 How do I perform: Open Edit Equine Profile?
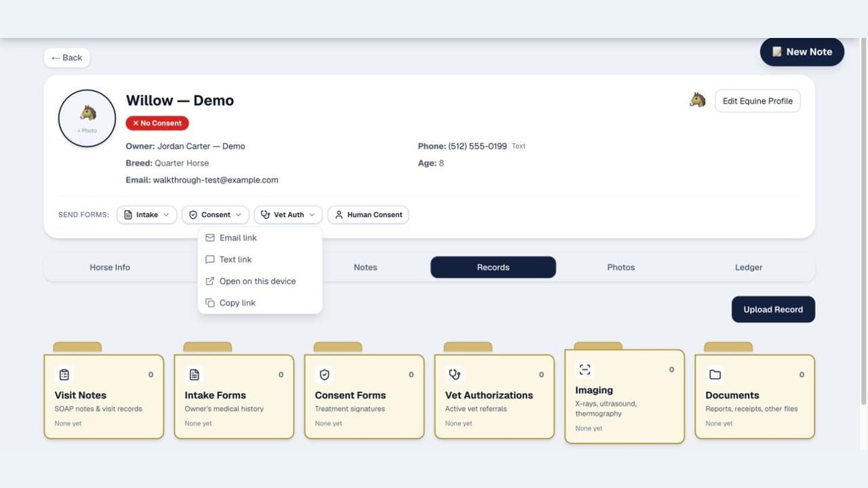(x=757, y=101)
